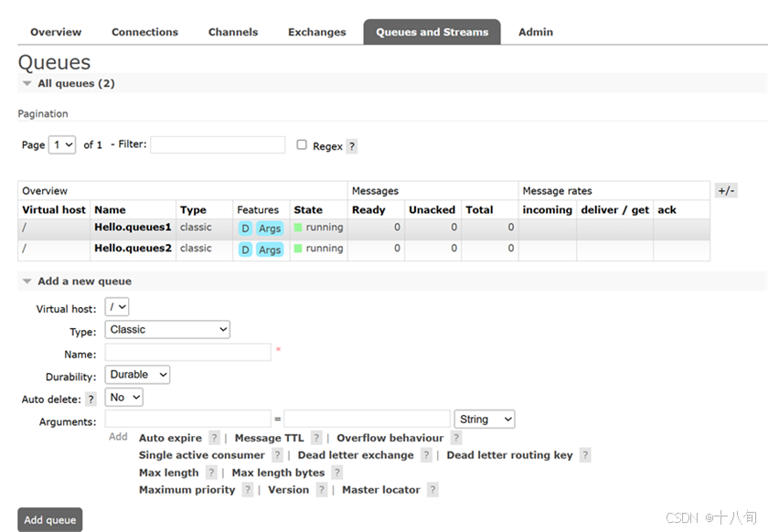Switch to the Channels tab

pos(233,32)
